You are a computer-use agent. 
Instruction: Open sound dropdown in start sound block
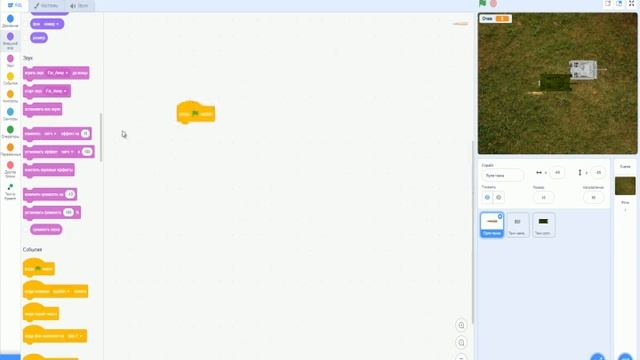pos(56,91)
